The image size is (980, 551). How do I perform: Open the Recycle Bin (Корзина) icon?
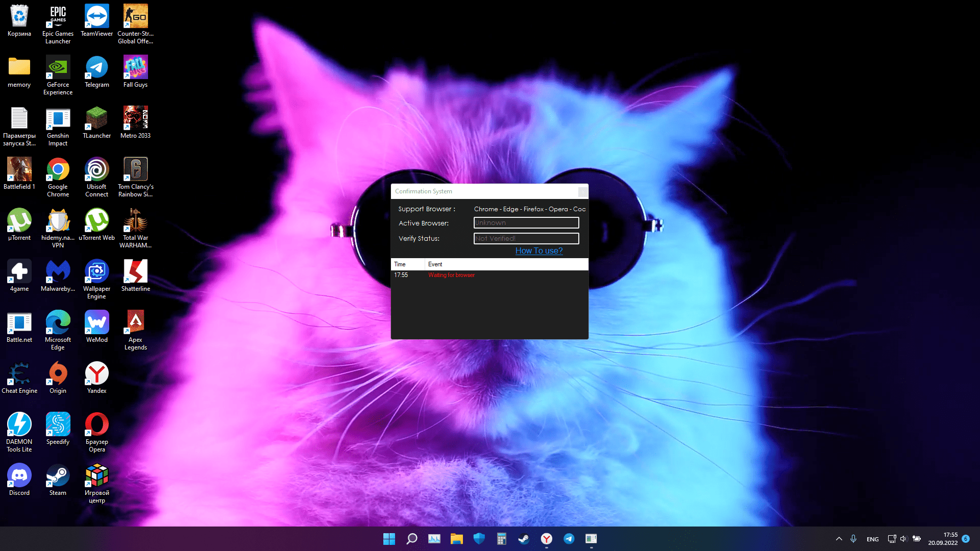pyautogui.click(x=19, y=21)
